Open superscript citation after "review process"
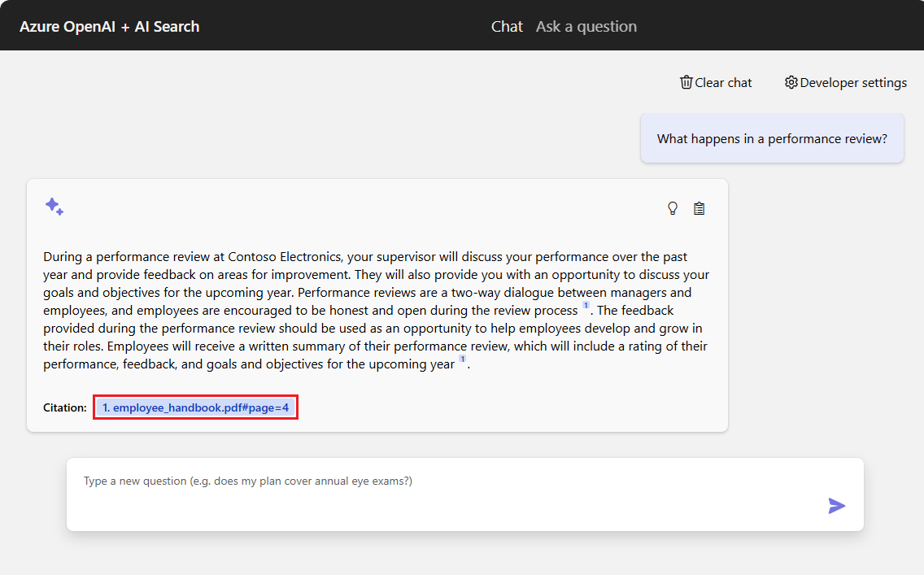924x575 pixels. tap(586, 306)
